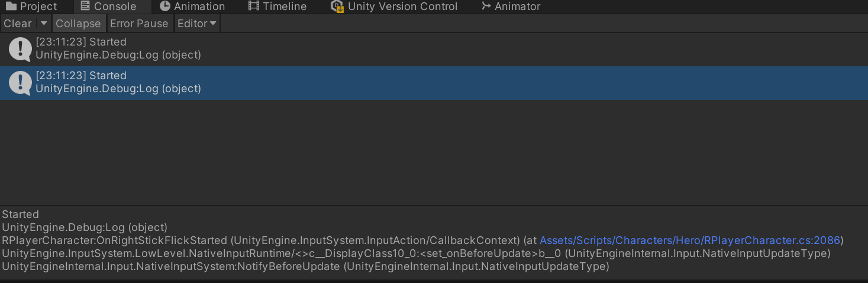Click the Console tab icon
This screenshot has width=868, height=283.
click(x=85, y=6)
